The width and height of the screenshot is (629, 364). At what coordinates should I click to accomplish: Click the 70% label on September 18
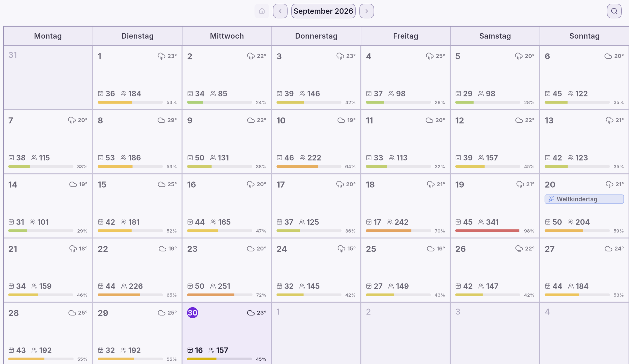pyautogui.click(x=440, y=231)
